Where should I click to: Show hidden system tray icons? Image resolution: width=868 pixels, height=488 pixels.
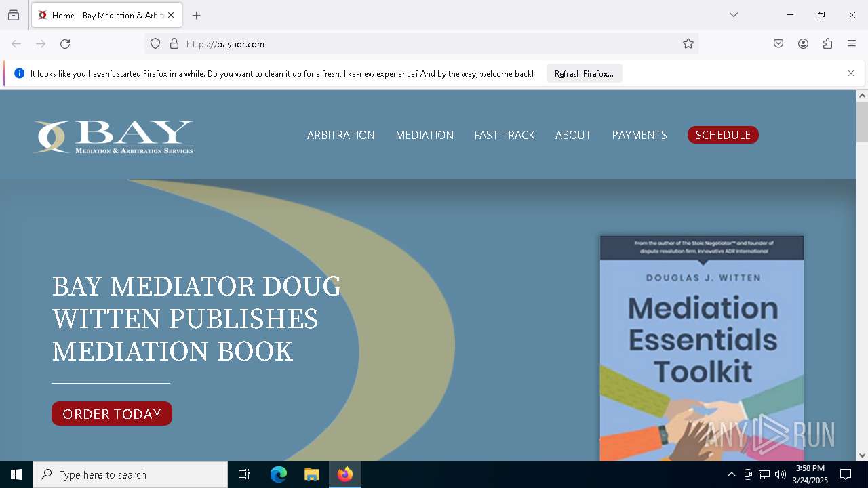(731, 474)
